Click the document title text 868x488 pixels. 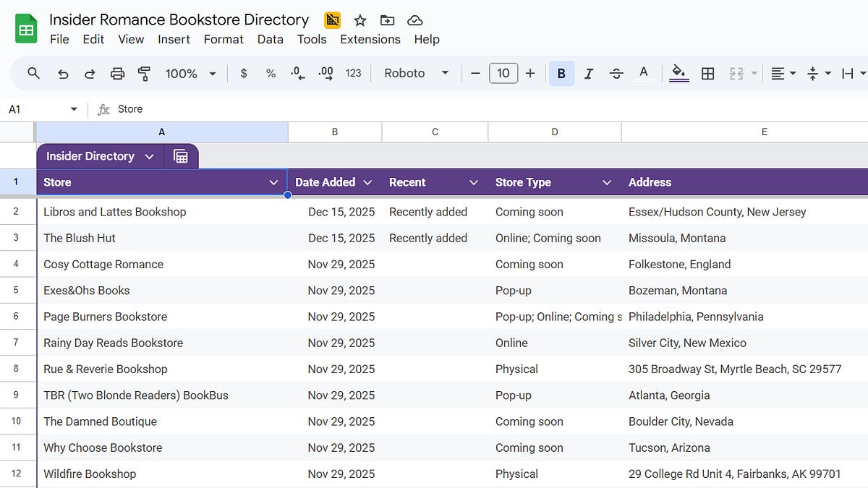click(179, 20)
